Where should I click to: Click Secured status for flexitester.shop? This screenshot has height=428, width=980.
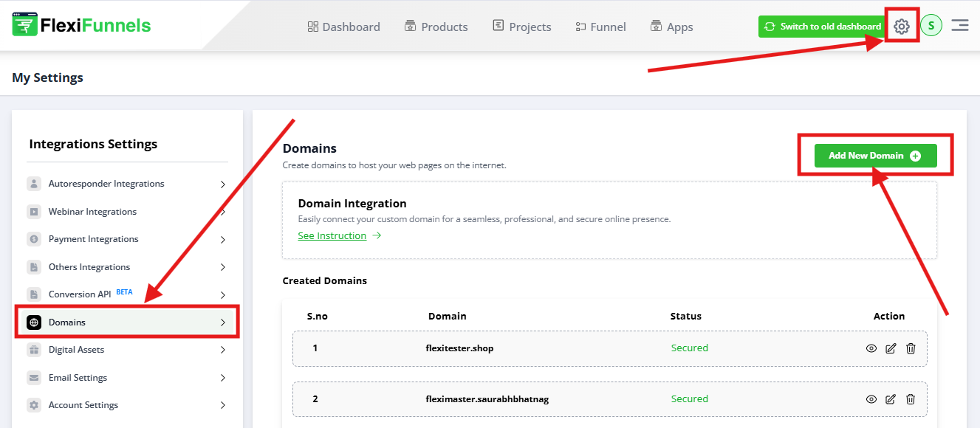point(690,348)
